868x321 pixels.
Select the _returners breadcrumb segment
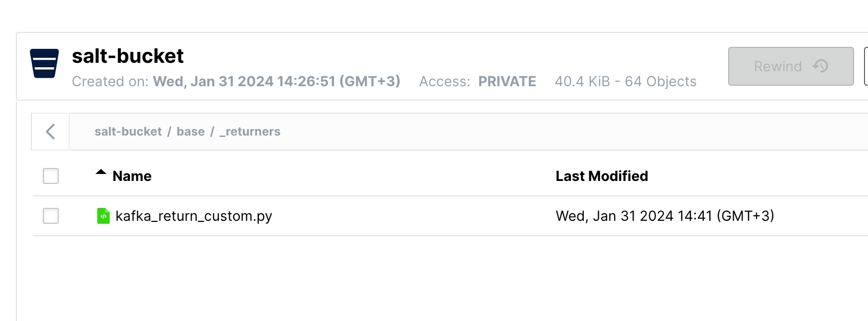[250, 132]
